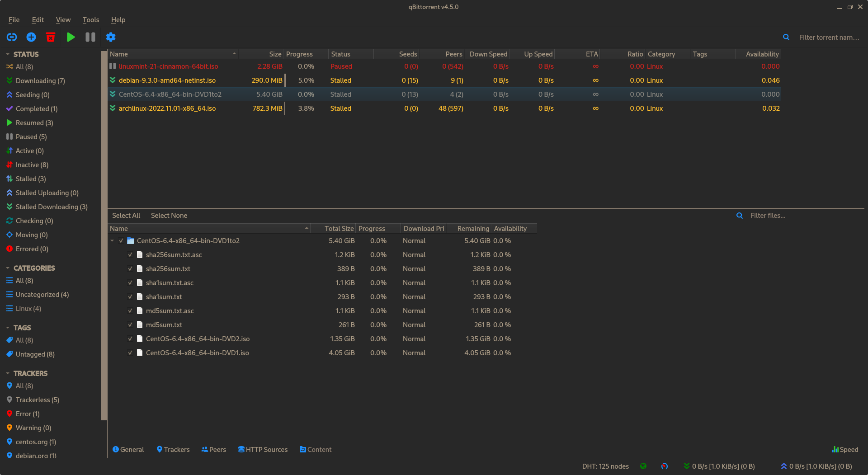
Task: Filter by Resumed (3) status
Action: [34, 122]
